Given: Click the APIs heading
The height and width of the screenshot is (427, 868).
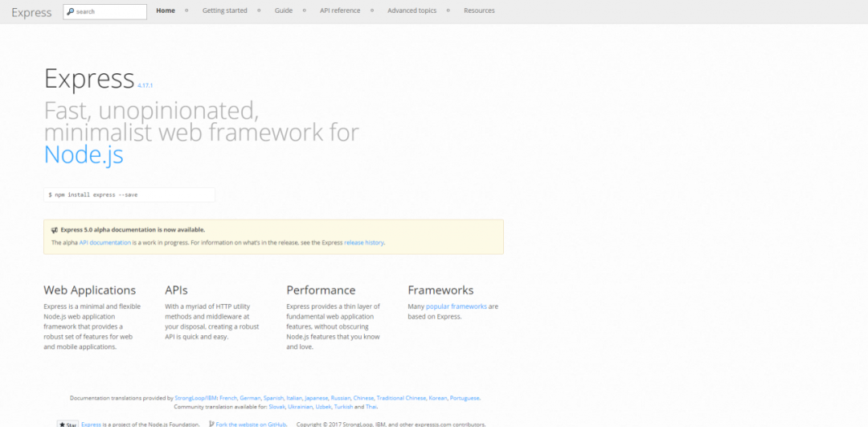Looking at the screenshot, I should [176, 290].
